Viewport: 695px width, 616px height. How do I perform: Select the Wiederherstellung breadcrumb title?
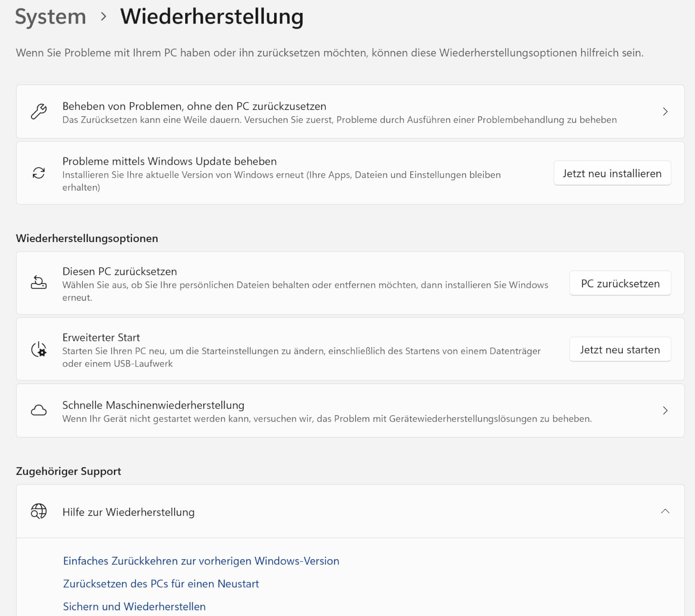(212, 17)
